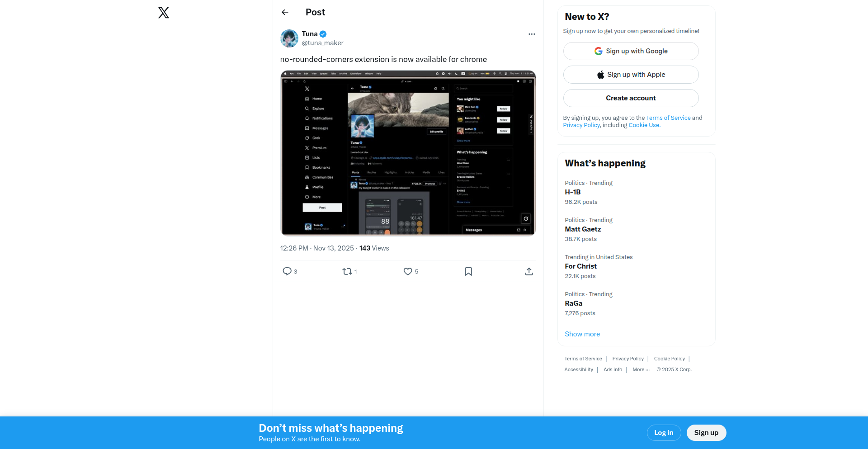Open the Log in button
Image resolution: width=868 pixels, height=449 pixels.
pos(664,433)
